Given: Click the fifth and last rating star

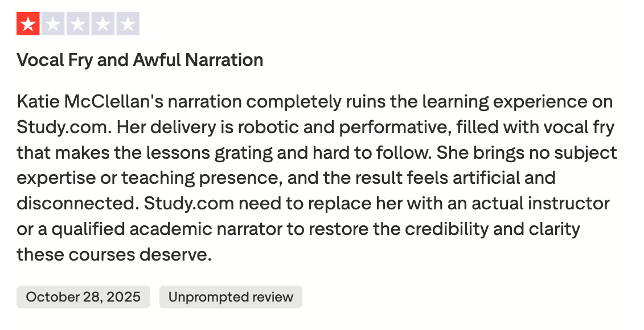Looking at the screenshot, I should [x=128, y=24].
